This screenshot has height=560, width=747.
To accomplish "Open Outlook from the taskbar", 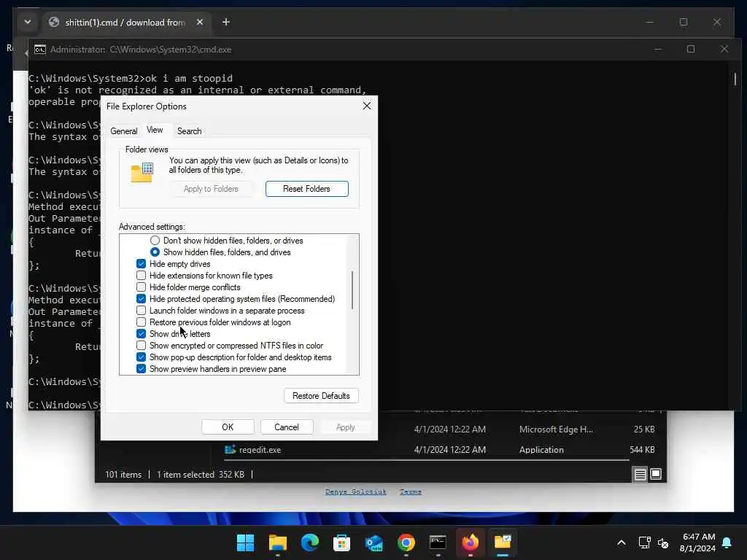I will pos(374,542).
